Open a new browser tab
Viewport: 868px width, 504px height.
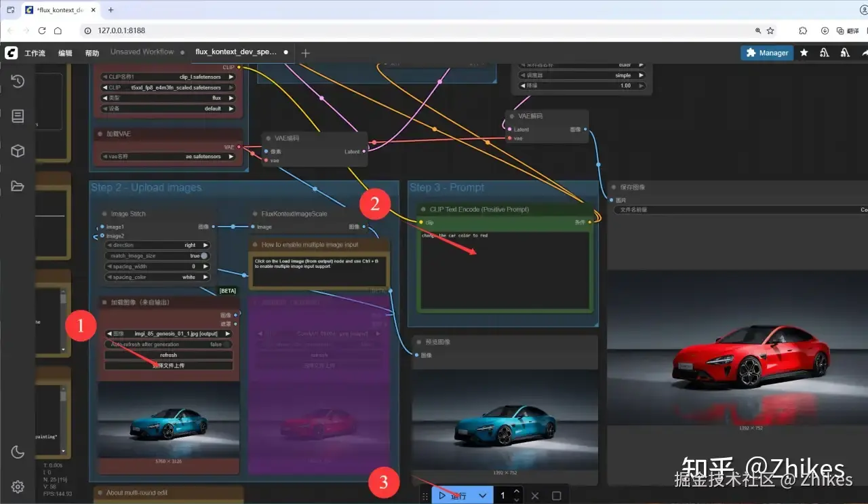click(111, 10)
